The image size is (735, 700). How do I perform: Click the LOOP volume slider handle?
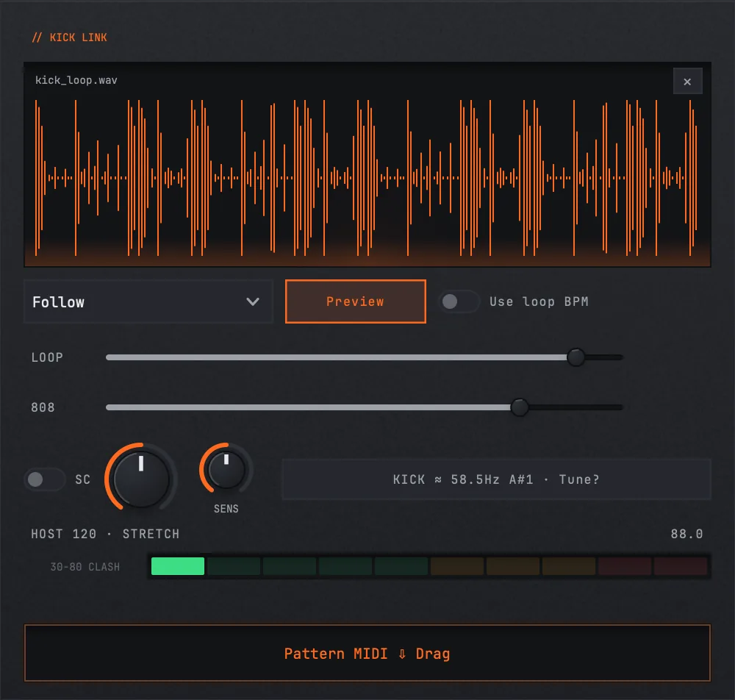point(576,357)
